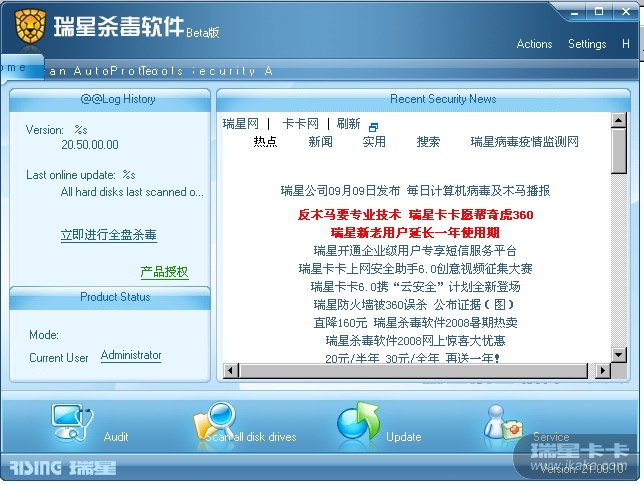Maximize the Rising antivirus window
Viewport: 644px width, 484px height.
(599, 12)
